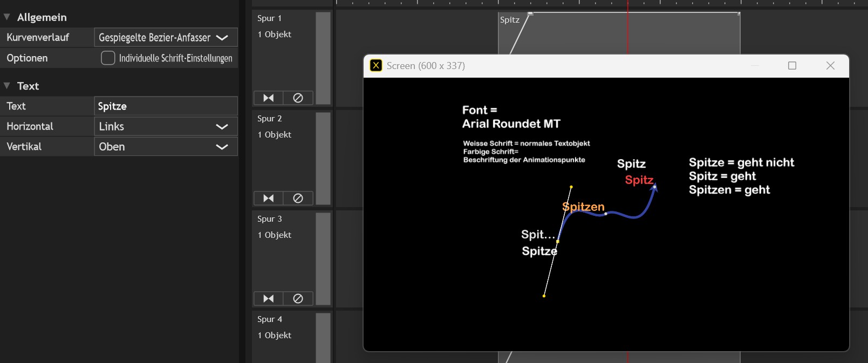Click the white keyframe point mid-curve
Screen dimensions: 868x363
tap(606, 214)
